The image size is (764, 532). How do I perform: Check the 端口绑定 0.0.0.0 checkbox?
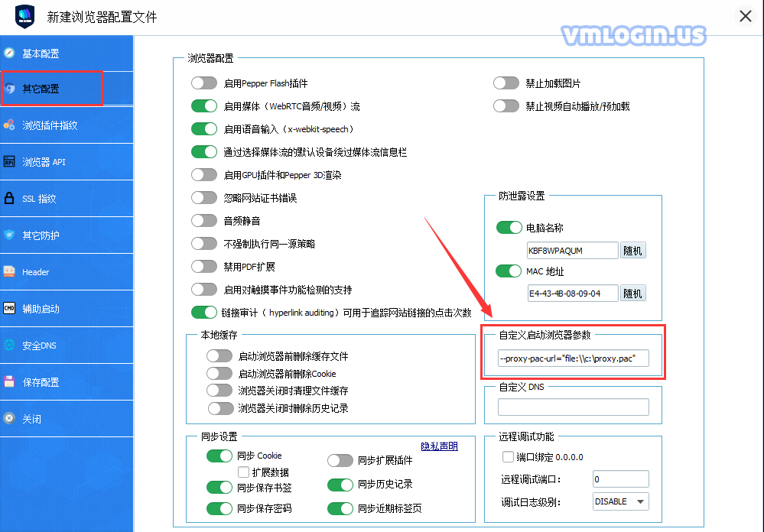tap(508, 457)
